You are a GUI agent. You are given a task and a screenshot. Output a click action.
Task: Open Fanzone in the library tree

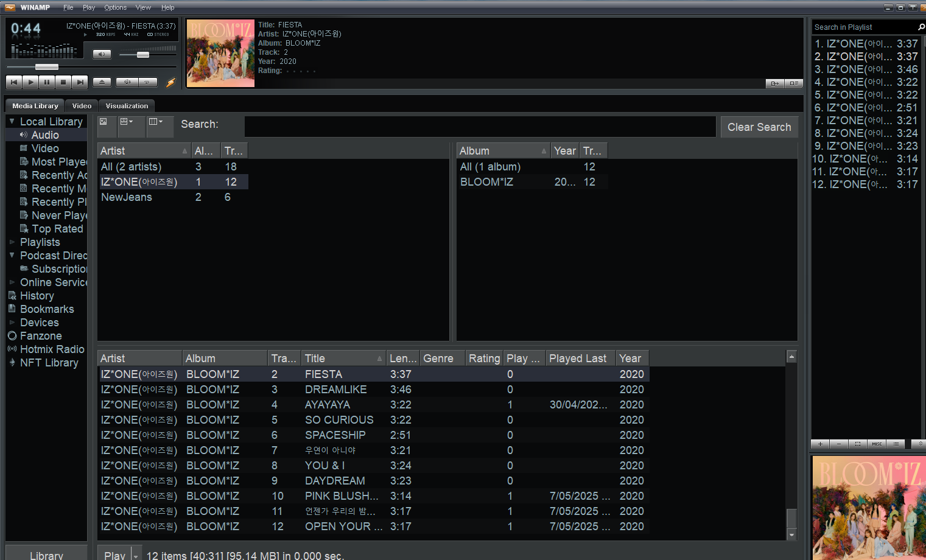41,336
